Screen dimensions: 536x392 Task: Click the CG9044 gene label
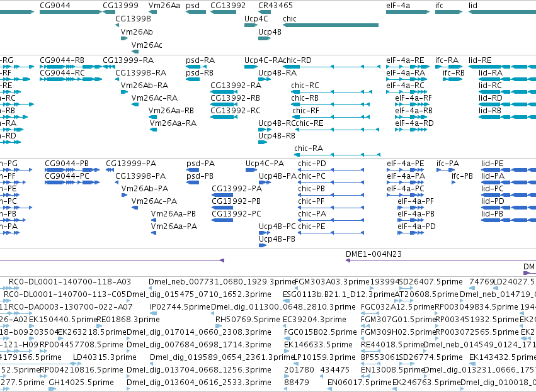[x=55, y=6]
